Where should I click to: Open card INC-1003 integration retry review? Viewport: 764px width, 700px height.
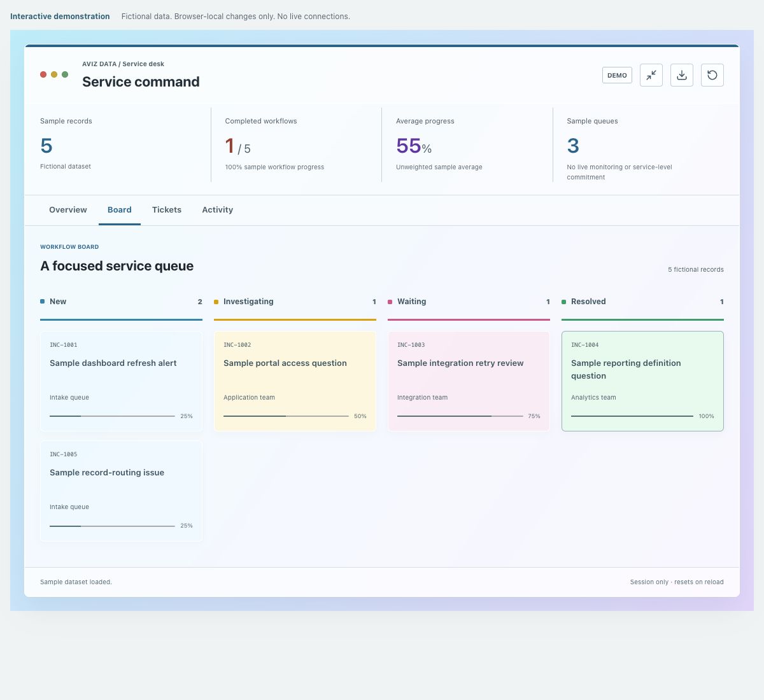click(x=469, y=381)
